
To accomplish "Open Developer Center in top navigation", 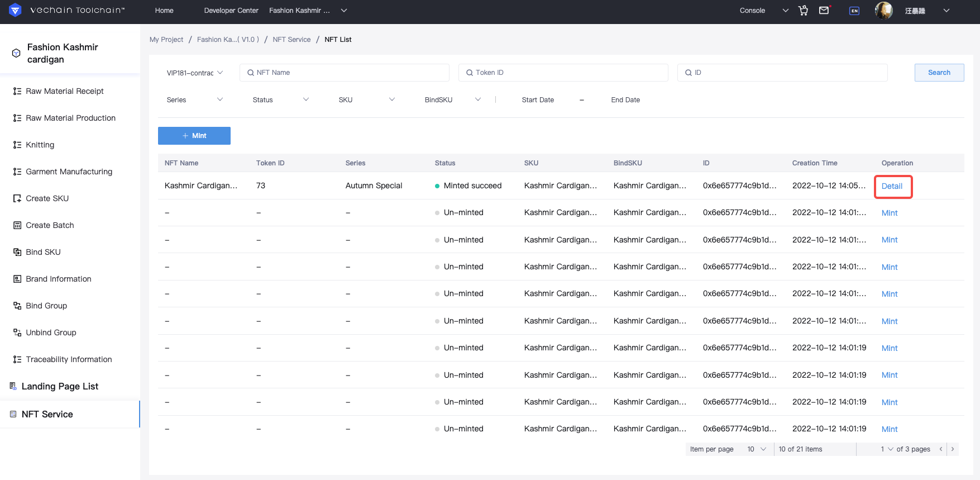I will tap(231, 11).
